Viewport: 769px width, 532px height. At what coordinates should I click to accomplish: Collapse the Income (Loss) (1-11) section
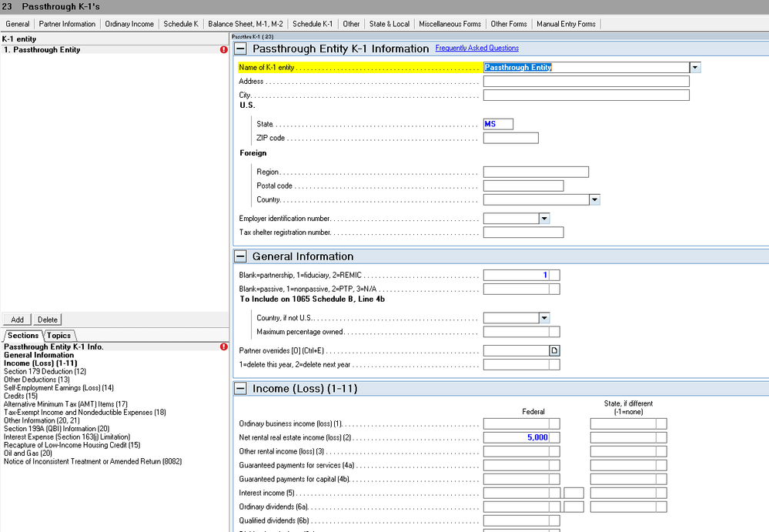click(x=241, y=389)
